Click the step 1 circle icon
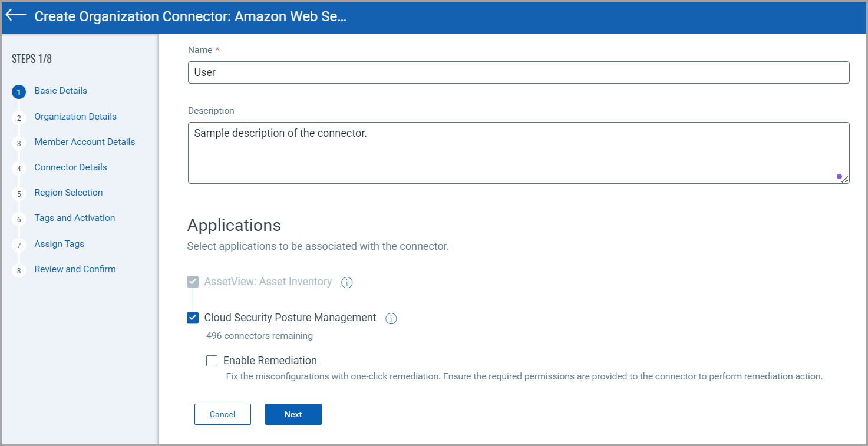Viewport: 868px width, 446px height. [19, 92]
